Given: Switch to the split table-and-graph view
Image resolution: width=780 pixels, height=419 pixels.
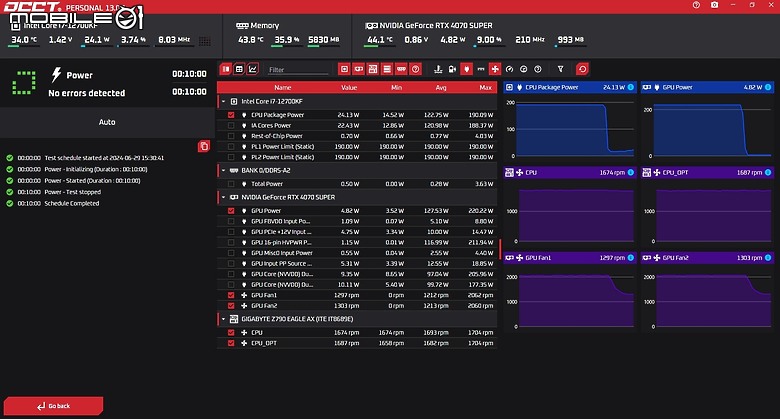Looking at the screenshot, I should click(226, 69).
